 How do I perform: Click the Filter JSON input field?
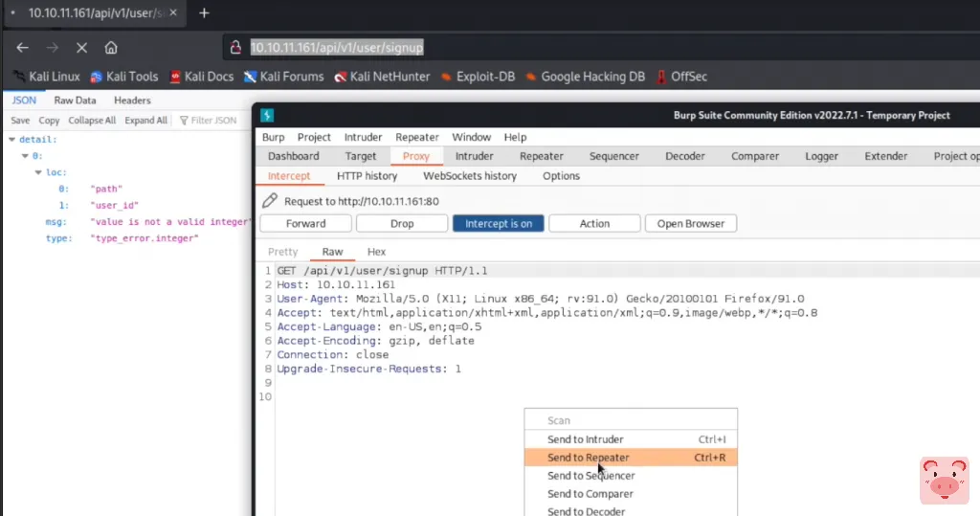pyautogui.click(x=213, y=121)
